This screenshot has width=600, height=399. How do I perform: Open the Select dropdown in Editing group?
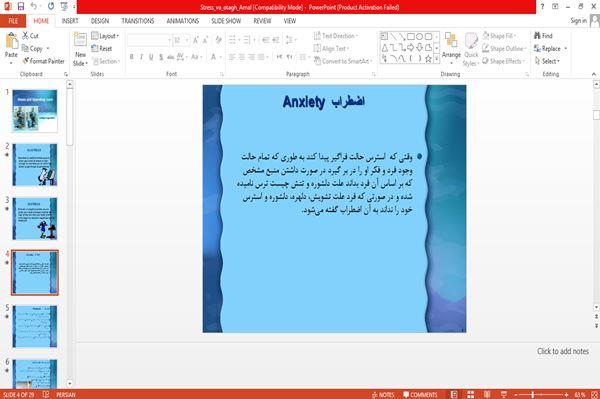click(547, 61)
